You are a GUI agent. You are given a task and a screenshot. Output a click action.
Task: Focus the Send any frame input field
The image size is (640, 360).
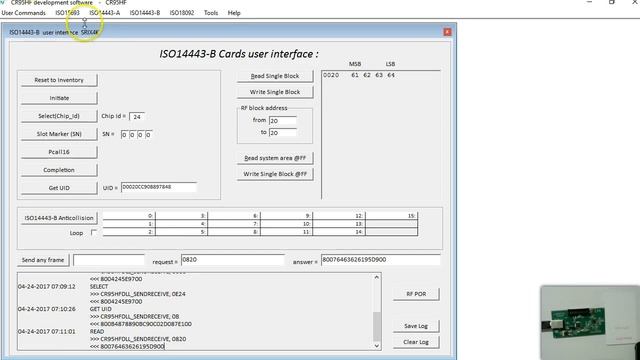click(x=109, y=260)
